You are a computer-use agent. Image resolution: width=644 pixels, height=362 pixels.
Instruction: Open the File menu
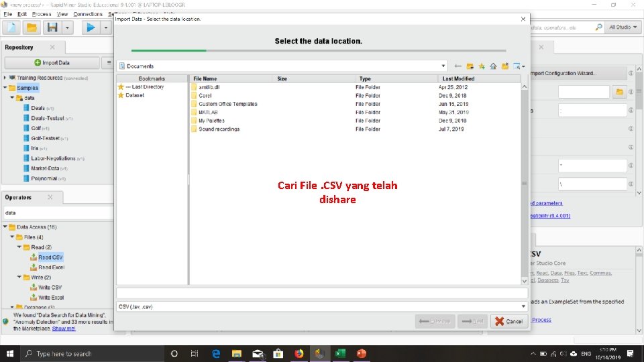coord(7,14)
